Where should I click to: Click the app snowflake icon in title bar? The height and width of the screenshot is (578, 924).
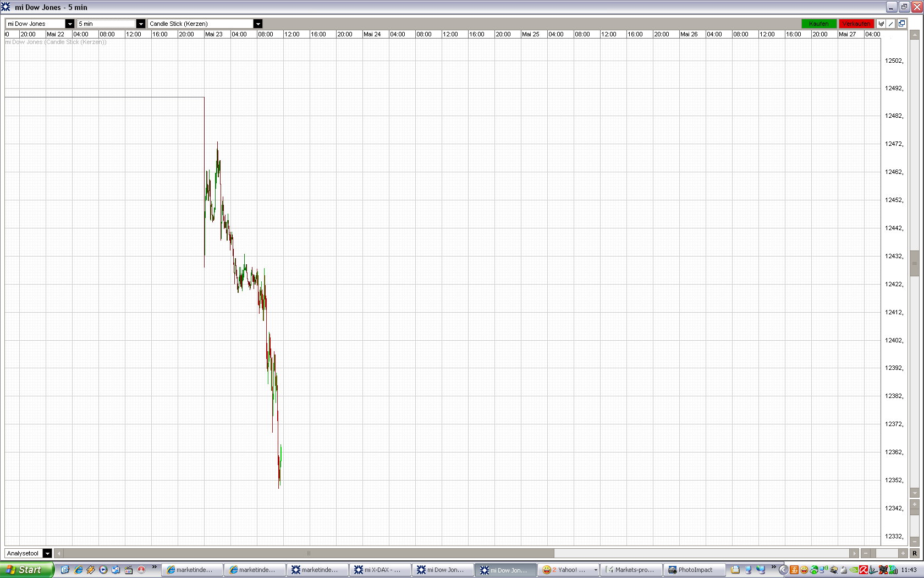[5, 7]
